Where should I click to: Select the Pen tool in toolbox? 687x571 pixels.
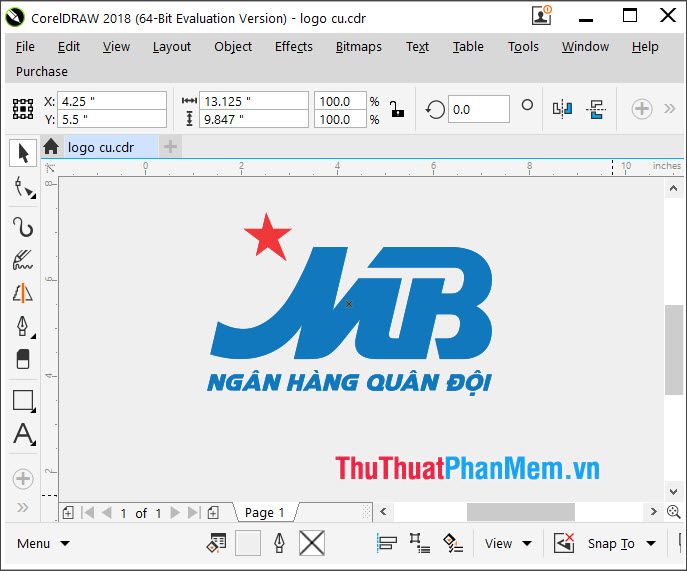pos(23,326)
